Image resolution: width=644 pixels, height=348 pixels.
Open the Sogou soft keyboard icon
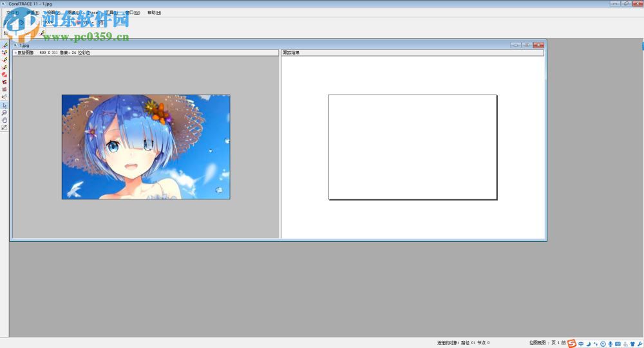[x=618, y=344]
